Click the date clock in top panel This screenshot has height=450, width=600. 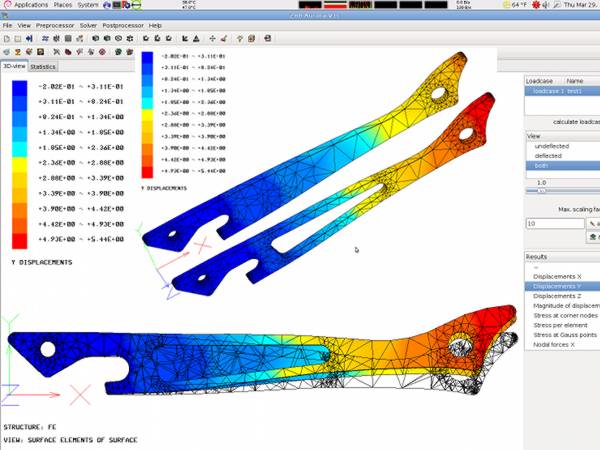pyautogui.click(x=580, y=5)
